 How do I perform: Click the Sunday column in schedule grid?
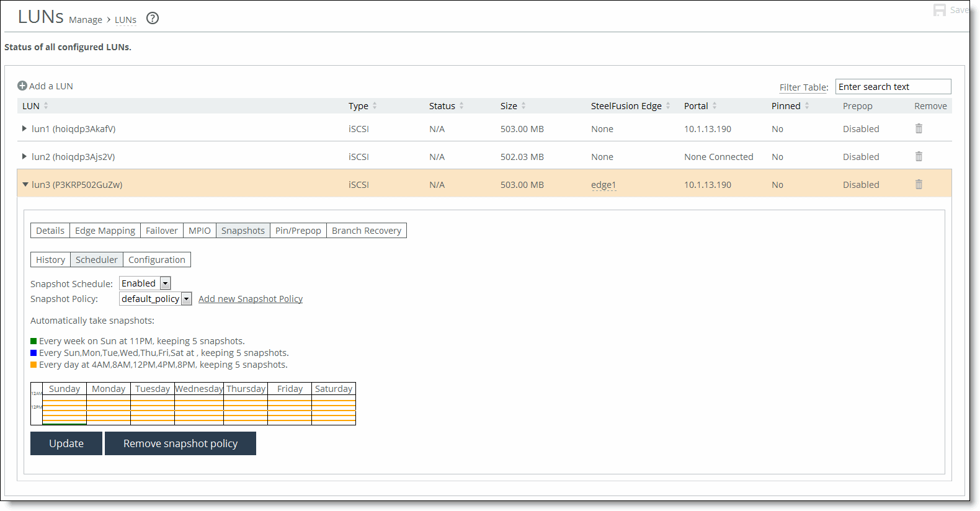point(65,409)
